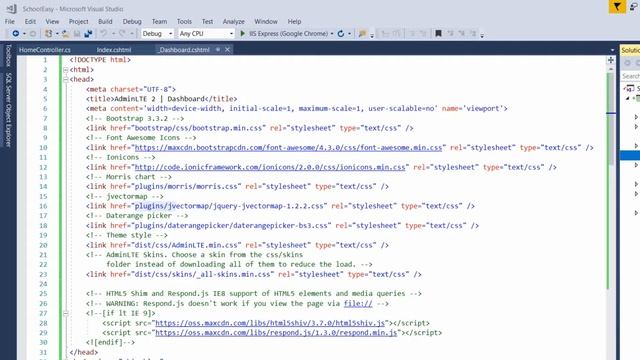The height and width of the screenshot is (360, 640).
Task: Open the New Project dropdown arrow
Action: pos(57,34)
